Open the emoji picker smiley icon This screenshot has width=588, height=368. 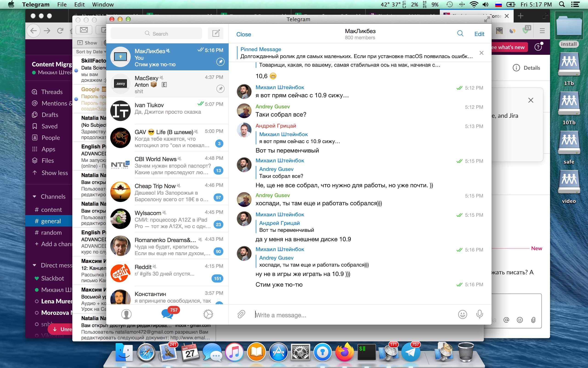462,314
